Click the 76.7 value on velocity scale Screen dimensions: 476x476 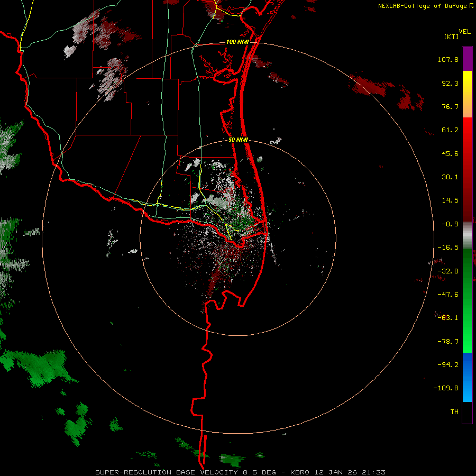click(450, 106)
